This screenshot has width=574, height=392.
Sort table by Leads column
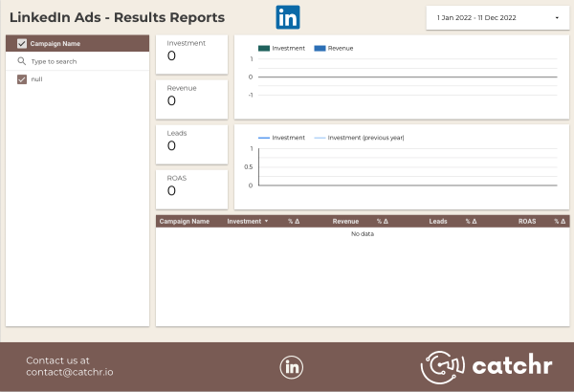tap(438, 221)
